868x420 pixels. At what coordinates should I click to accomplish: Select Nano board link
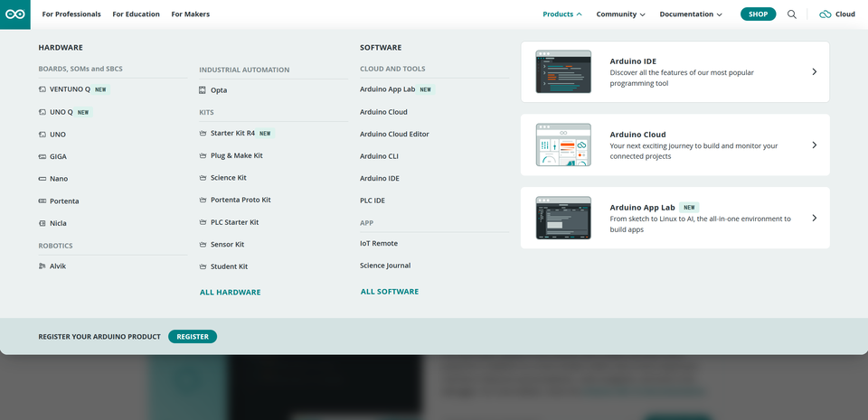point(59,179)
